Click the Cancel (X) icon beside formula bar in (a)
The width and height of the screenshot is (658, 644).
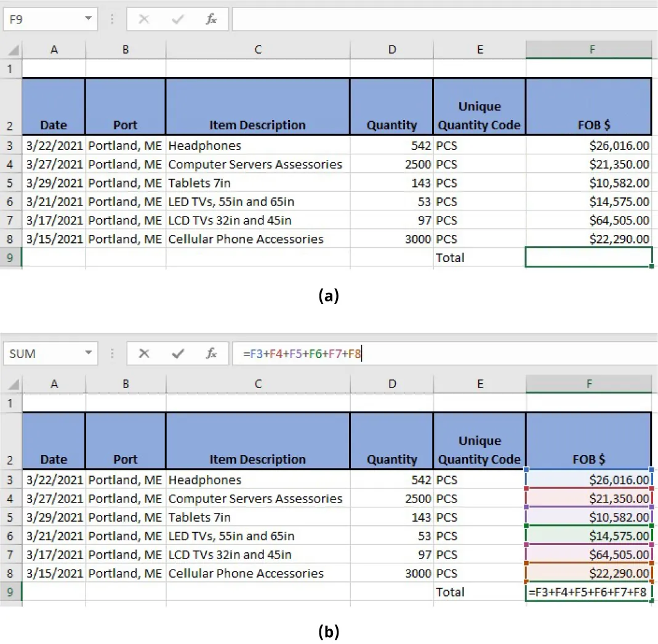(143, 18)
